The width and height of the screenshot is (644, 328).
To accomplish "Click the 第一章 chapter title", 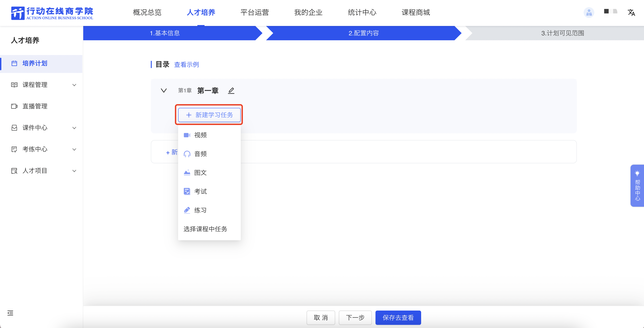I will (x=208, y=90).
